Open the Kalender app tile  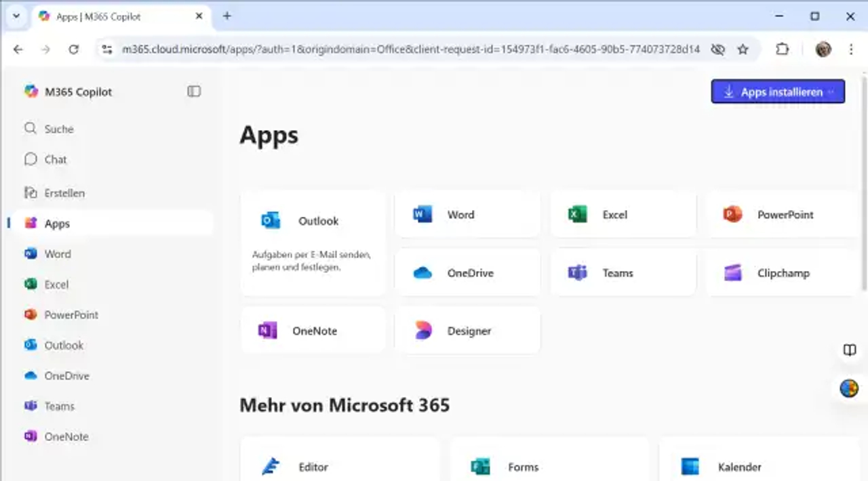coord(760,461)
